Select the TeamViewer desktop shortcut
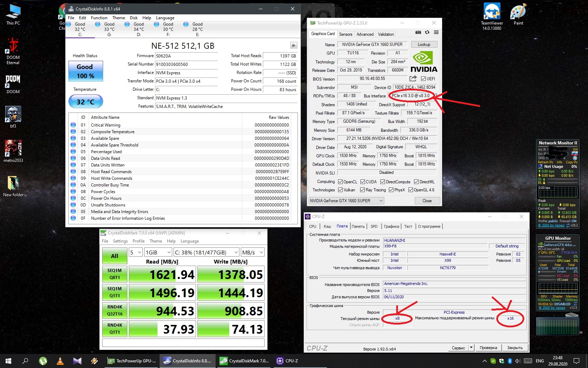588x368 pixels. pos(492,16)
